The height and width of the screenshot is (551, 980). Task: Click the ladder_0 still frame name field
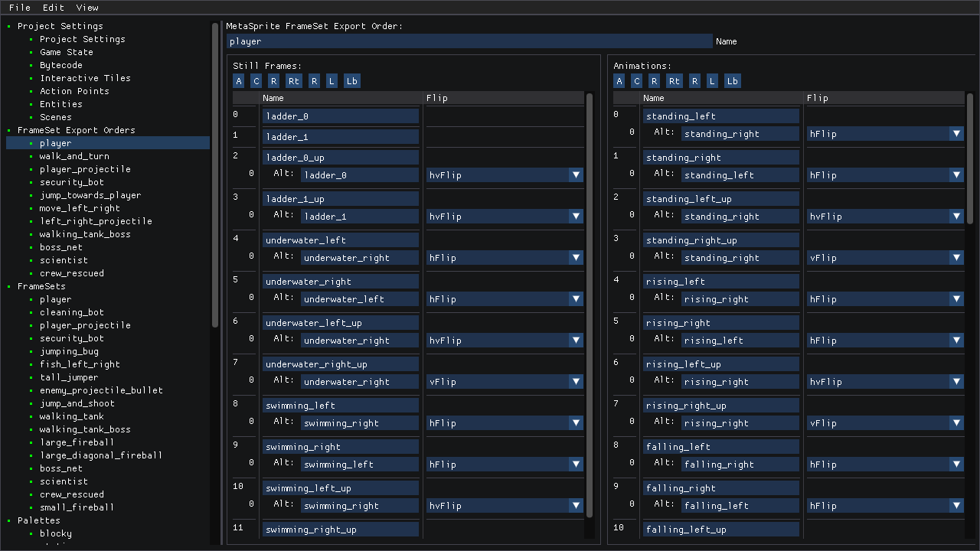(341, 116)
